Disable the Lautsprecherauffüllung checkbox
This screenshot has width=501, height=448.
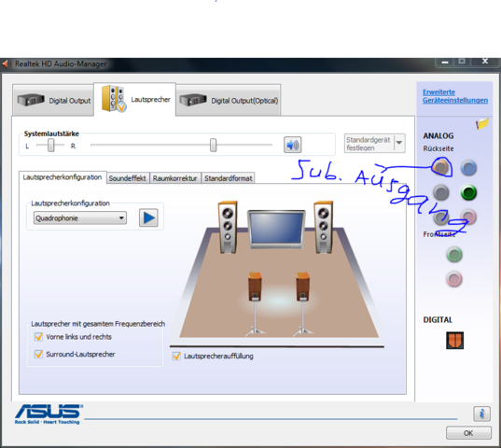click(x=176, y=356)
